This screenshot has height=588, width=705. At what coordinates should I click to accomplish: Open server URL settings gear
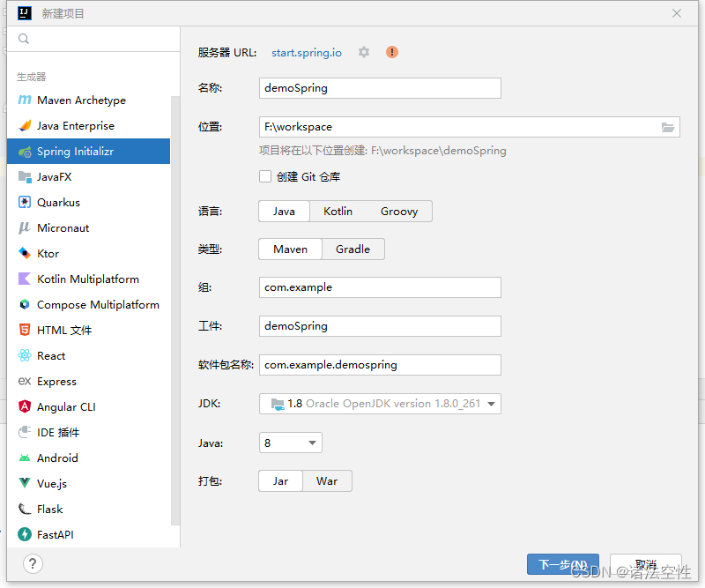click(364, 52)
